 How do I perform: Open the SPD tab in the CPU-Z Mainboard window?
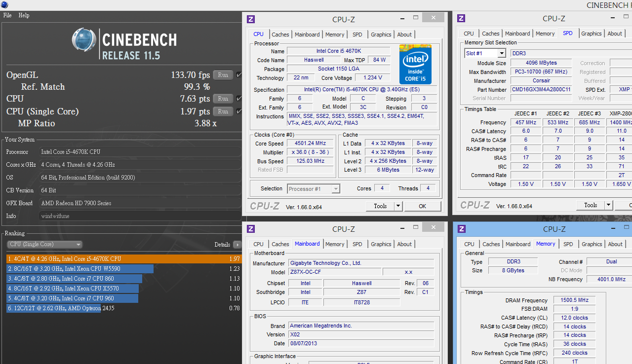[357, 244]
